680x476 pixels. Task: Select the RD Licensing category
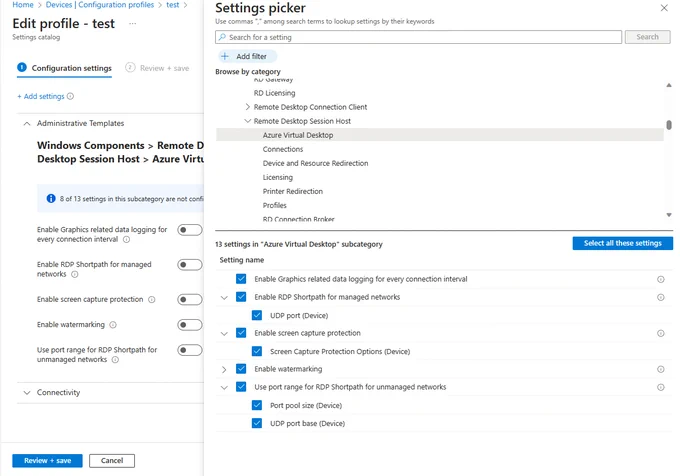tap(275, 93)
